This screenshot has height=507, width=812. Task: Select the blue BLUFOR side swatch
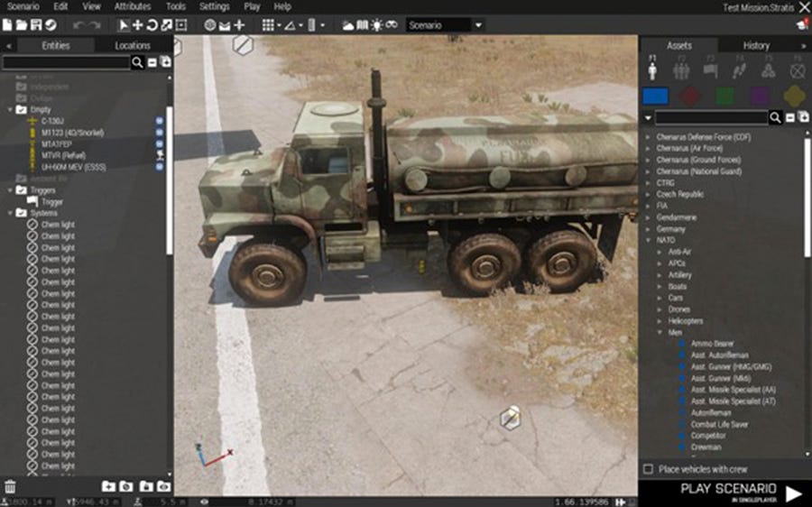[x=655, y=97]
